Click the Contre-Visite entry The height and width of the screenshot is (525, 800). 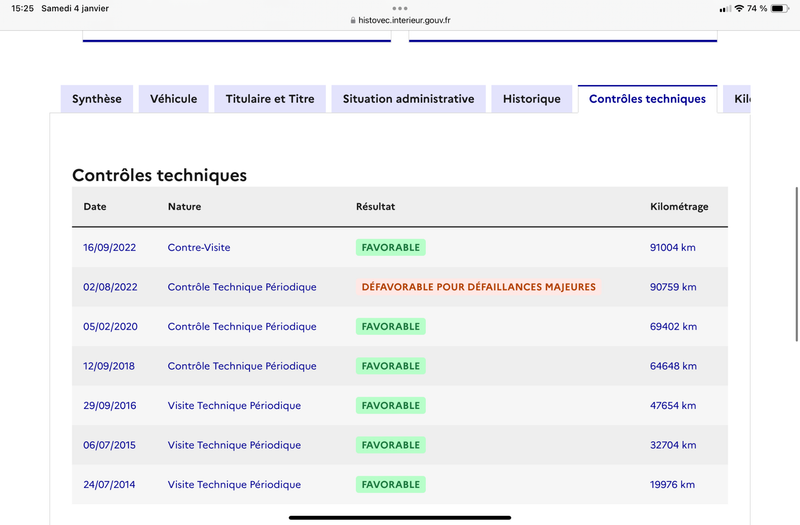(199, 247)
